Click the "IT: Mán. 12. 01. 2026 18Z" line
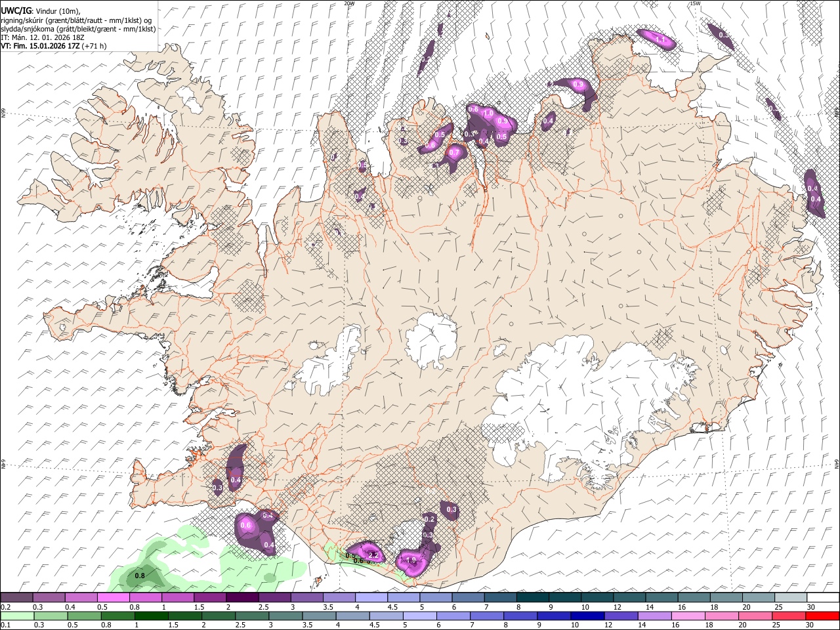840x630 pixels. (x=42, y=37)
